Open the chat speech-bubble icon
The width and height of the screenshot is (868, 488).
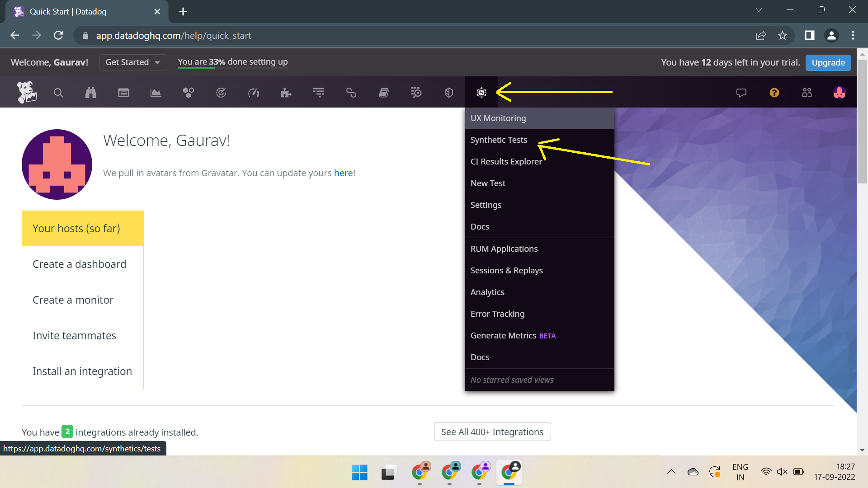pos(741,93)
